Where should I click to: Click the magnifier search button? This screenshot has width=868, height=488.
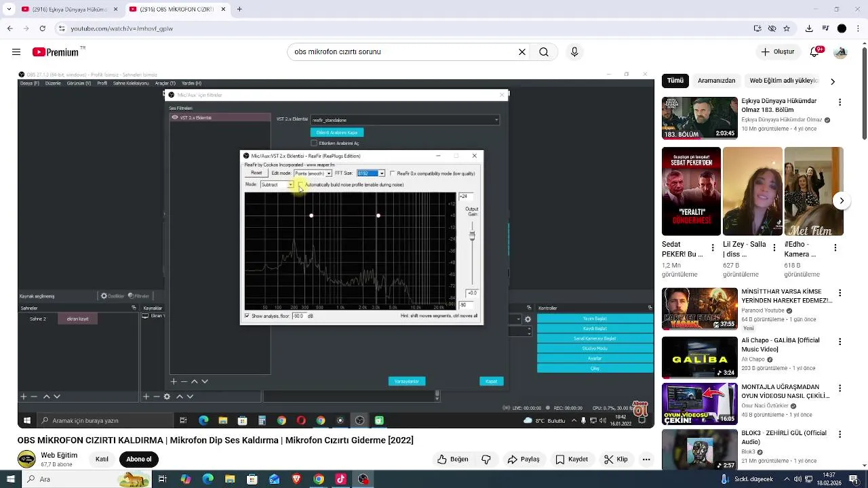[x=544, y=52]
